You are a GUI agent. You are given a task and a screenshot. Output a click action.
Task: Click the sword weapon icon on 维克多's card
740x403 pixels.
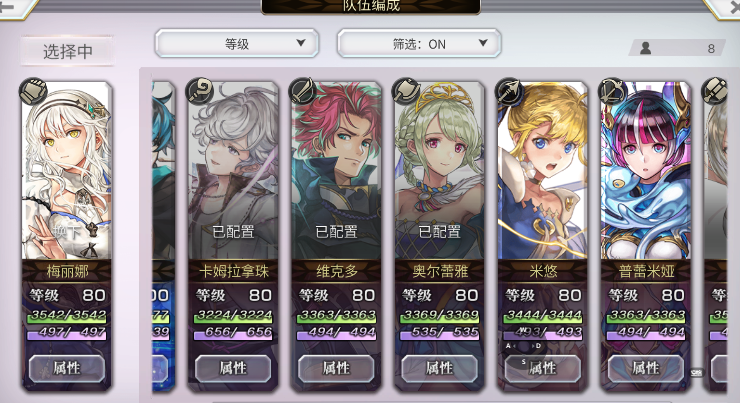coord(303,91)
